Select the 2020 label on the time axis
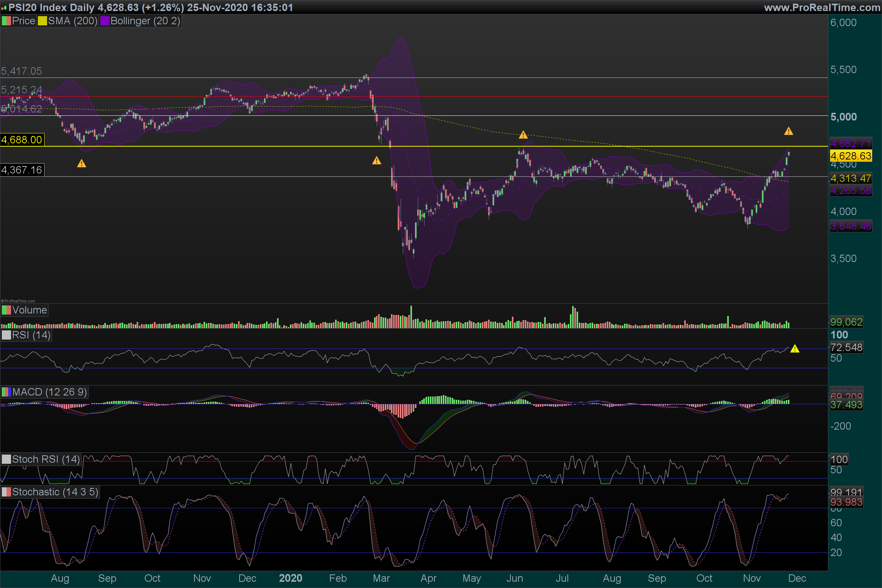Image resolution: width=882 pixels, height=588 pixels. pyautogui.click(x=291, y=578)
